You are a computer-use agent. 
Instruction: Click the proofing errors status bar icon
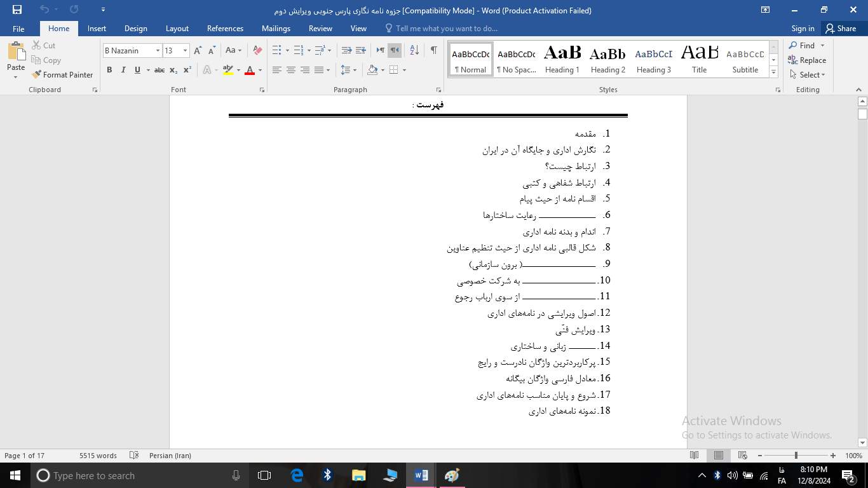(x=134, y=456)
